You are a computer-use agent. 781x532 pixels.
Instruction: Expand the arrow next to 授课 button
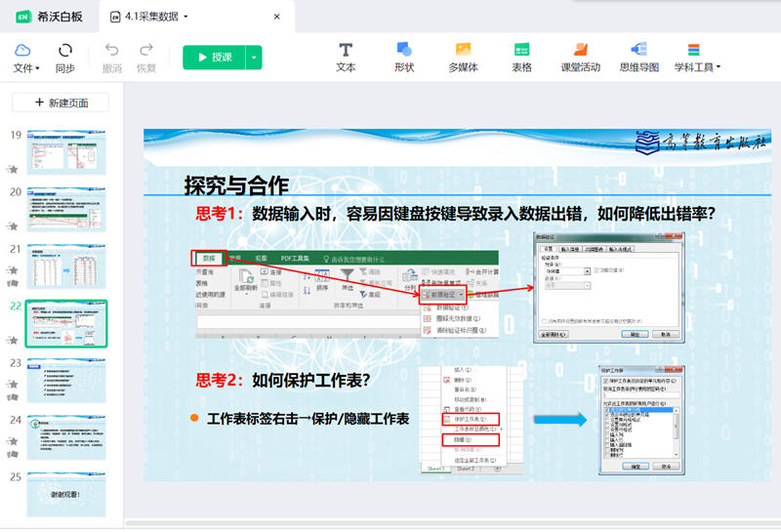coord(254,58)
